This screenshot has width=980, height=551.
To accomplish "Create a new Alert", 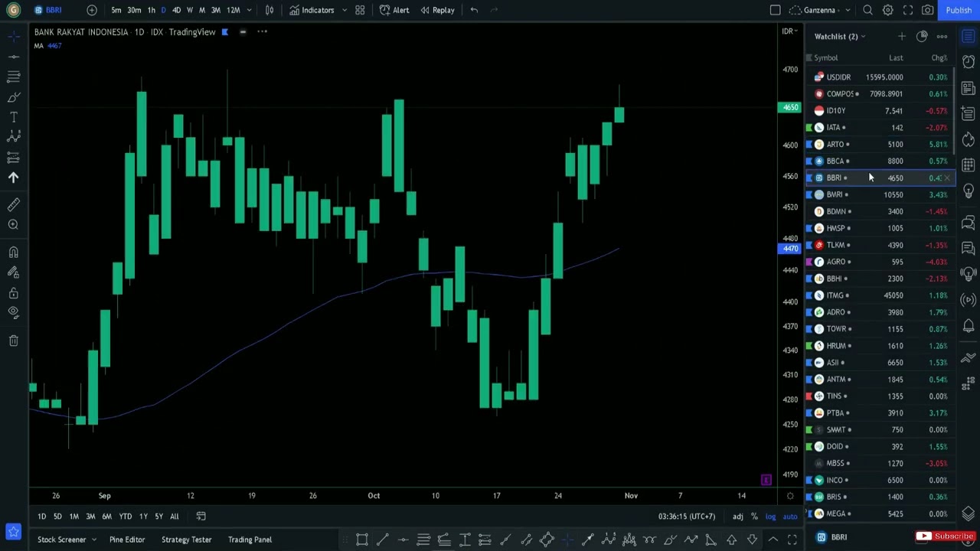I will [x=394, y=10].
